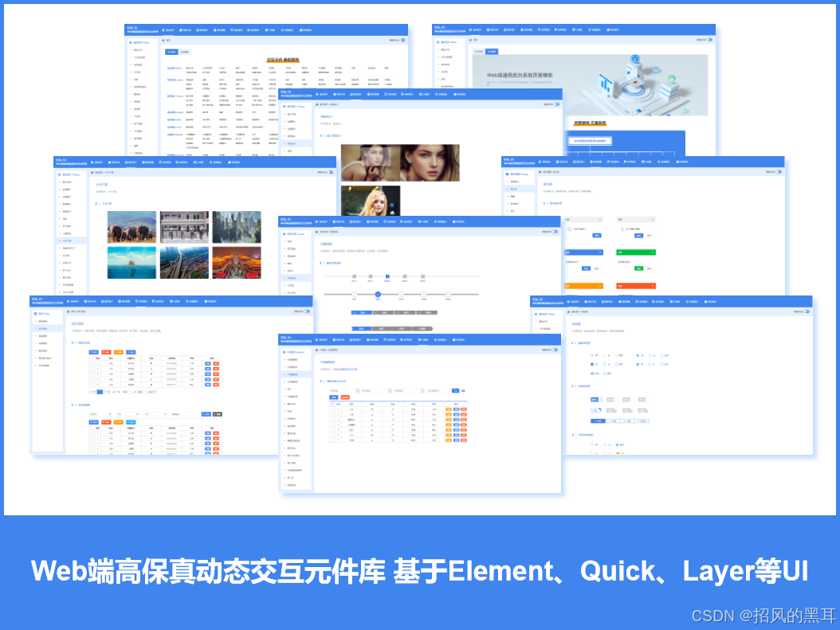Select the active blue tab in the component index window
This screenshot has height=630, width=840.
click(x=171, y=52)
